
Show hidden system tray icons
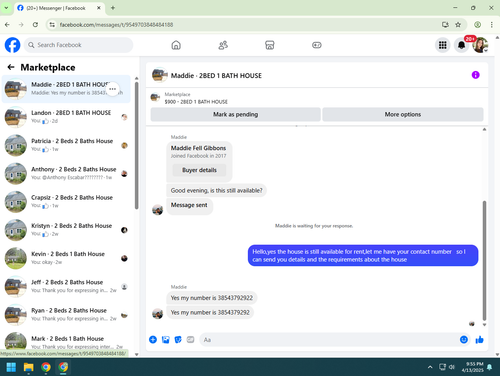(x=430, y=367)
